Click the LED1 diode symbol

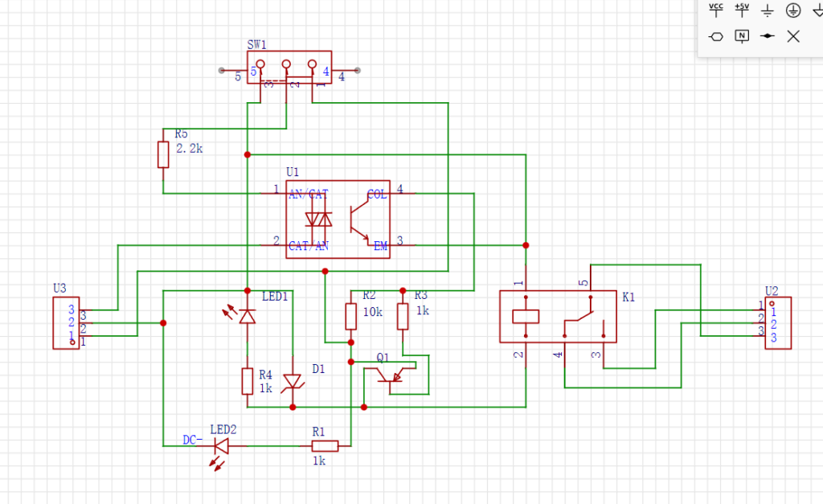coord(248,316)
